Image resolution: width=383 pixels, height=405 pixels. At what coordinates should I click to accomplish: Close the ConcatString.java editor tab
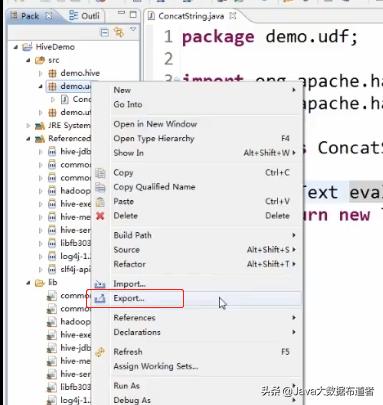click(x=233, y=16)
